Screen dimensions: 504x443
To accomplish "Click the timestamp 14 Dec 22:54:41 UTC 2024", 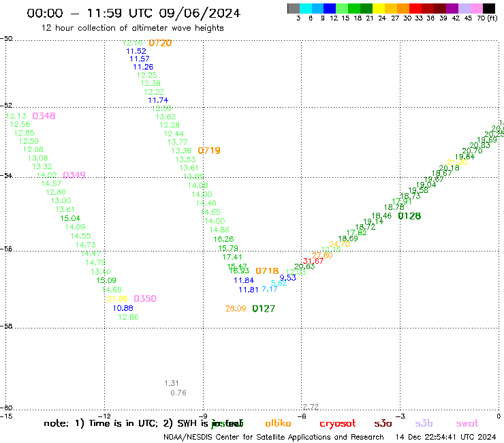I will click(x=445, y=438).
